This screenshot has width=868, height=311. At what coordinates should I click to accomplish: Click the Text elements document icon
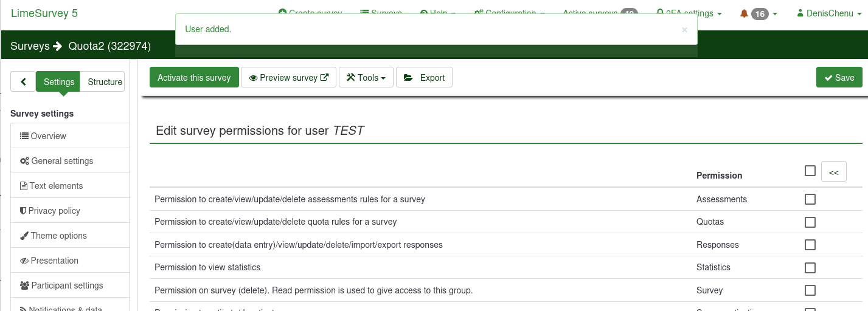24,186
